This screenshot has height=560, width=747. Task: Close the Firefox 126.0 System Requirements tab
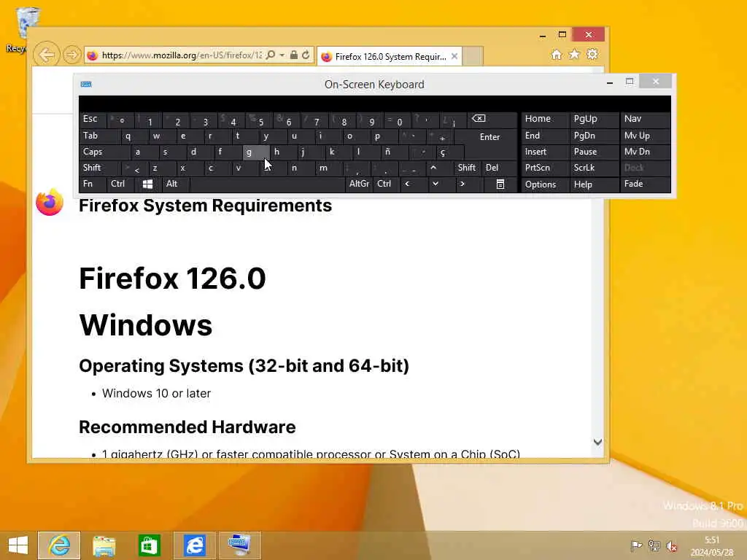[454, 56]
